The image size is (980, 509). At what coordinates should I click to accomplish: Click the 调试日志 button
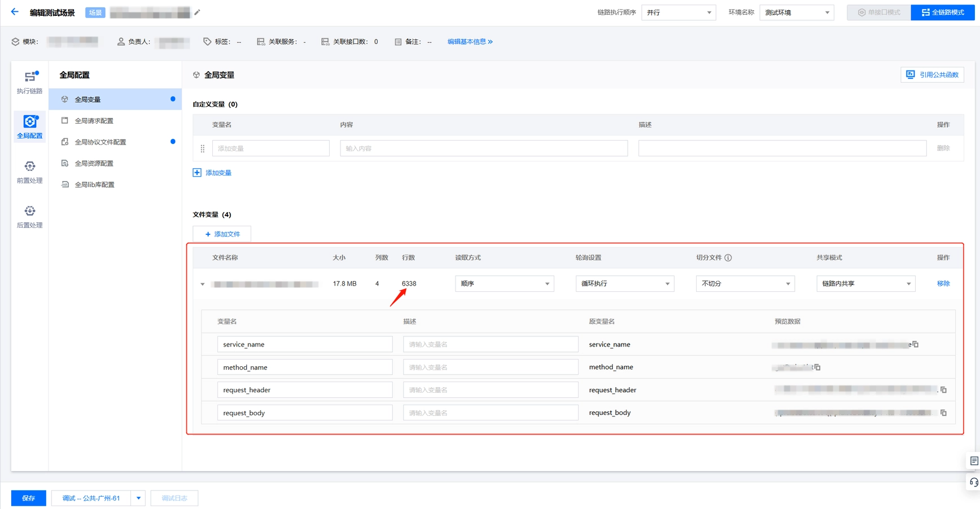click(174, 498)
